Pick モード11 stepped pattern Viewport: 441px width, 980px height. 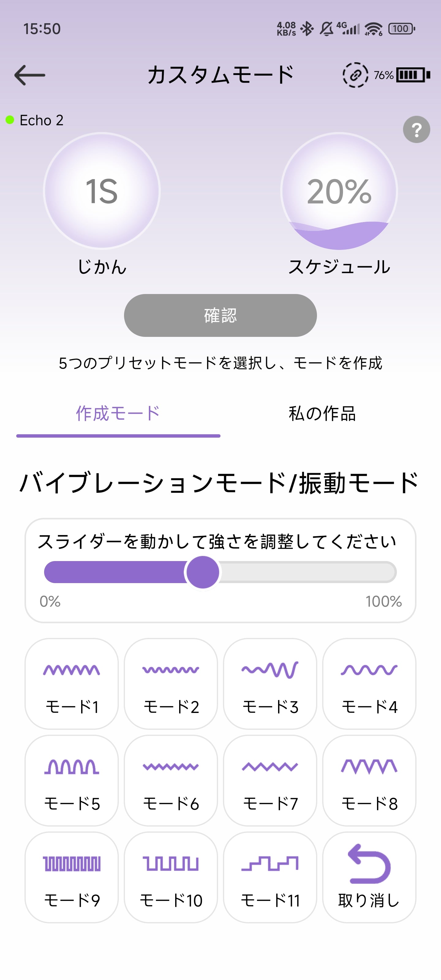270,877
